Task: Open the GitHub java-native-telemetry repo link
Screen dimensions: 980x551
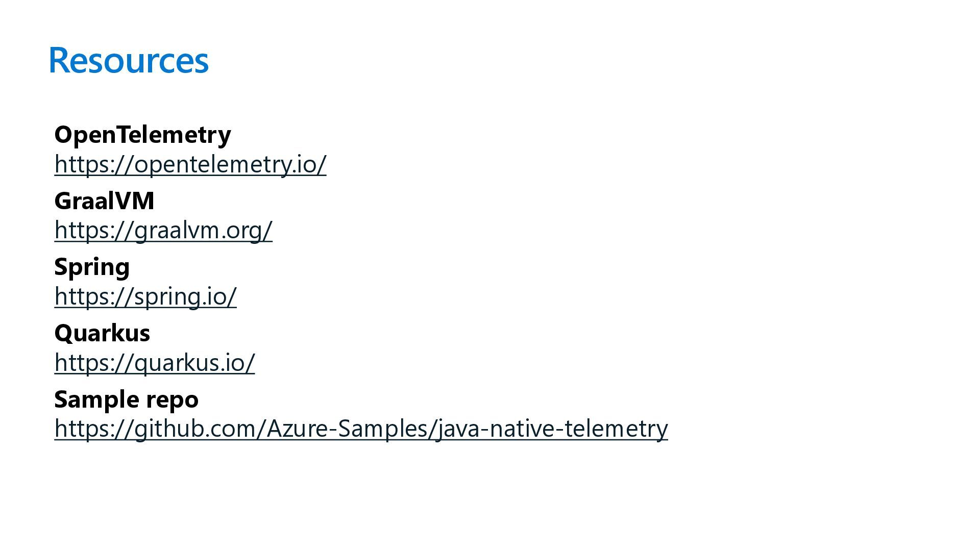Action: point(360,429)
